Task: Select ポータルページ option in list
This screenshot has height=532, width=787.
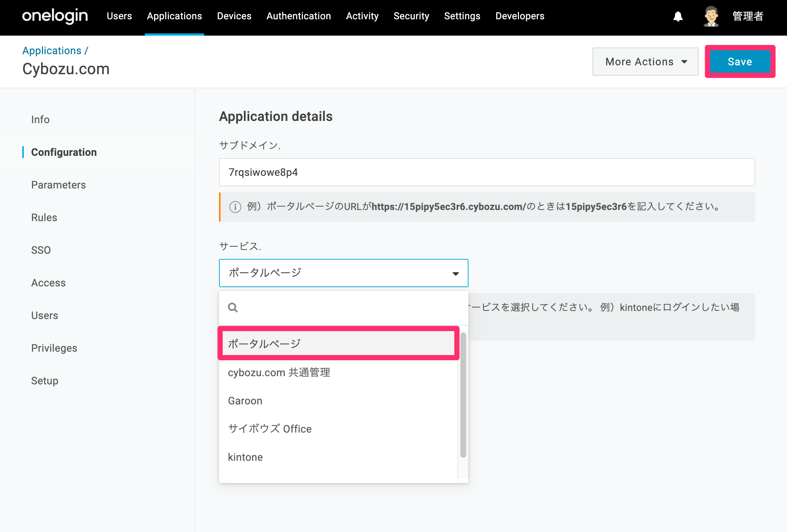Action: [339, 344]
